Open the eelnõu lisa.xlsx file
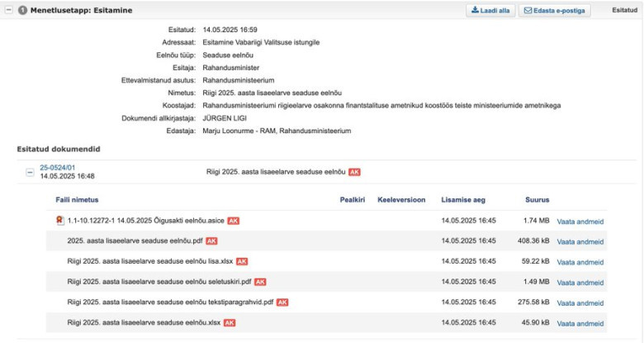The width and height of the screenshot is (644, 343). point(149,261)
